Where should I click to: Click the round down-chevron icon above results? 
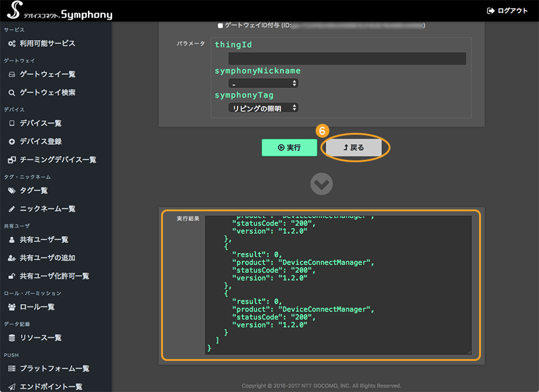pyautogui.click(x=322, y=184)
